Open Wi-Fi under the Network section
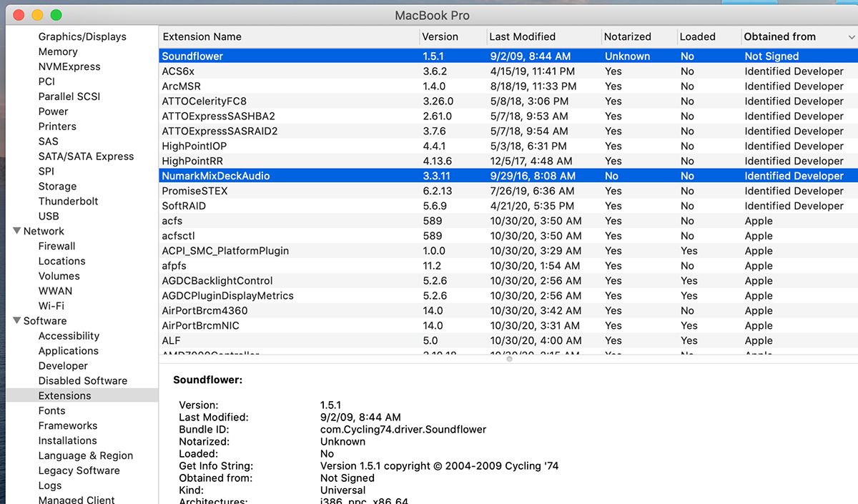 tap(54, 305)
